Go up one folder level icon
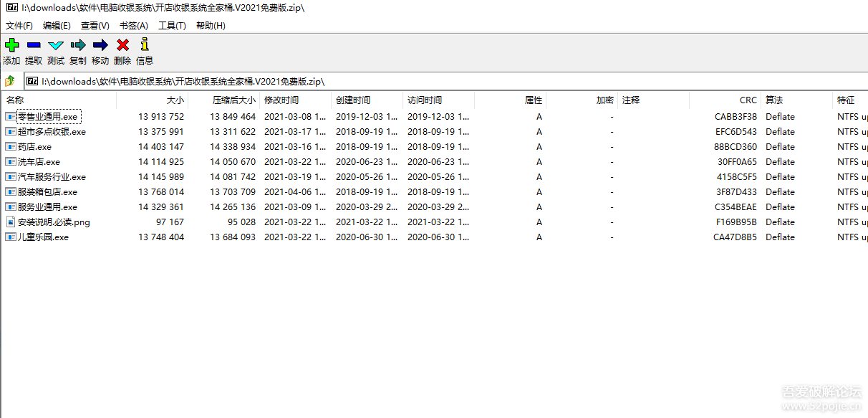 click(10, 81)
